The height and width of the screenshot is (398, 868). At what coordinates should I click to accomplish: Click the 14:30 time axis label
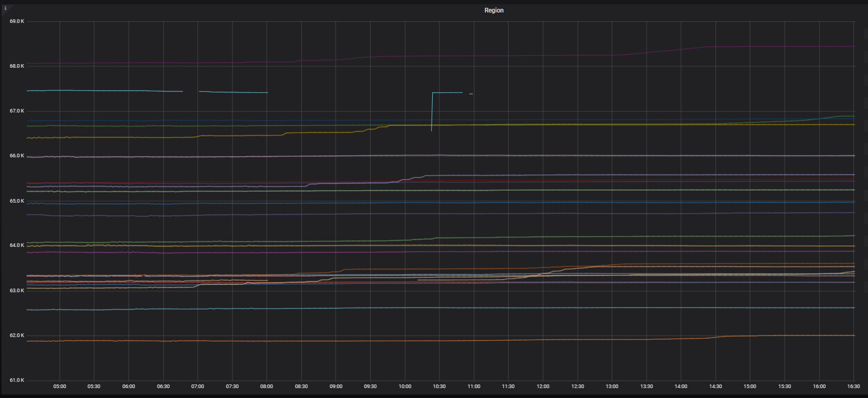(x=715, y=387)
